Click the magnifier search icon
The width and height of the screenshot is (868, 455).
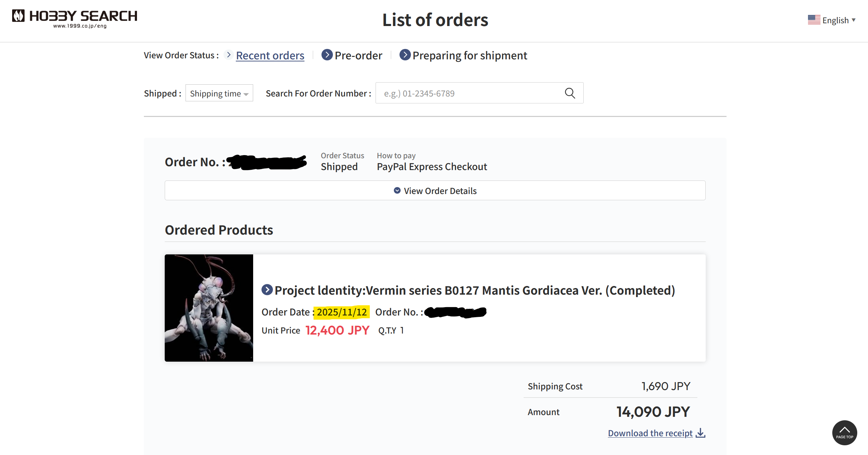[x=570, y=93]
